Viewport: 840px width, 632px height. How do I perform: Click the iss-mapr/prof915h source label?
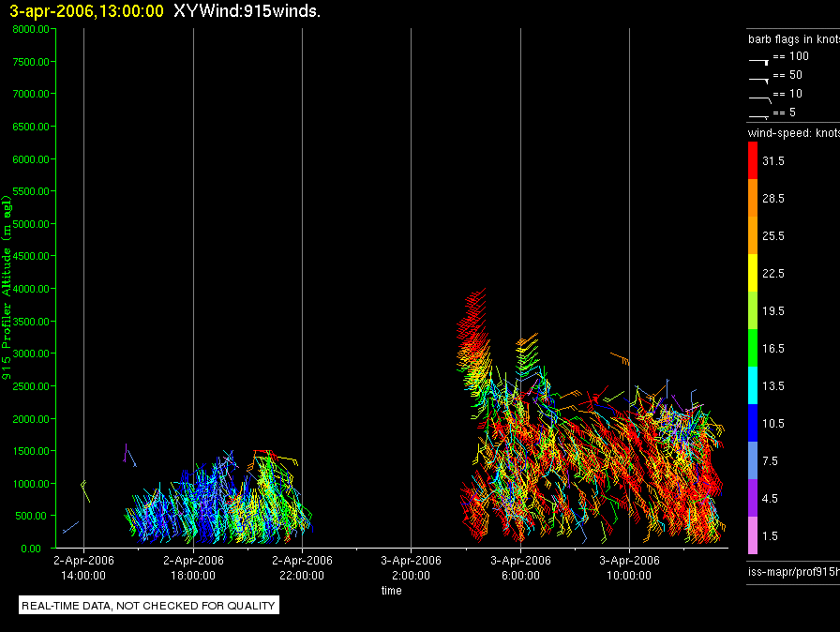(794, 571)
